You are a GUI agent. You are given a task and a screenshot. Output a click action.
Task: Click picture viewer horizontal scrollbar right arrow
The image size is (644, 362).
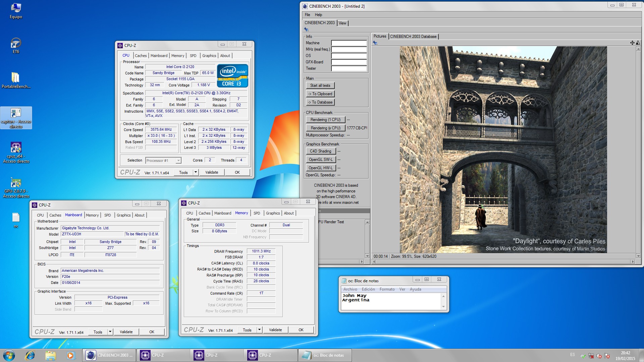click(633, 261)
